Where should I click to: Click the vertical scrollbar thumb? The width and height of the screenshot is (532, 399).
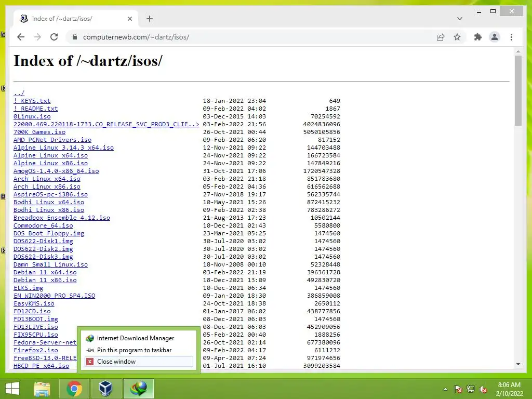click(x=518, y=90)
